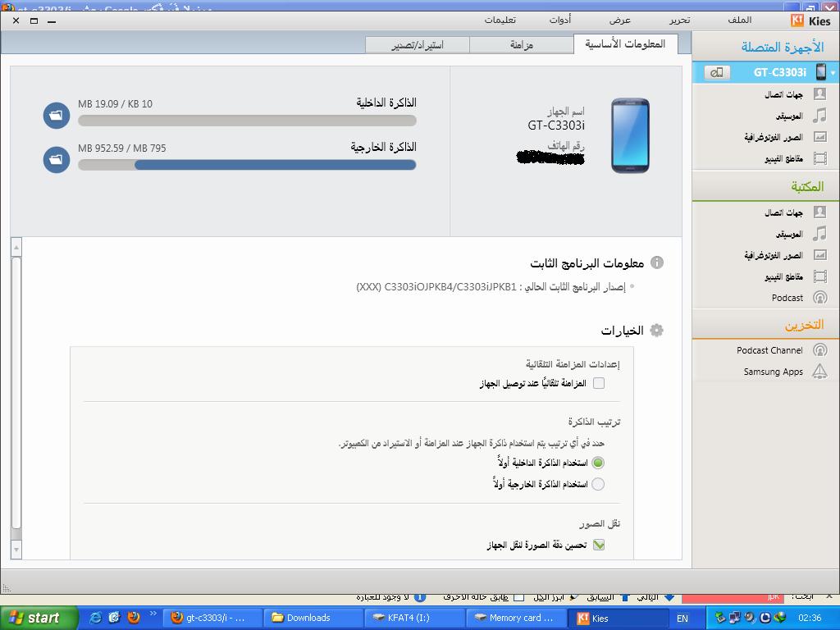Enable auto sync on device connection checkbox

599,383
